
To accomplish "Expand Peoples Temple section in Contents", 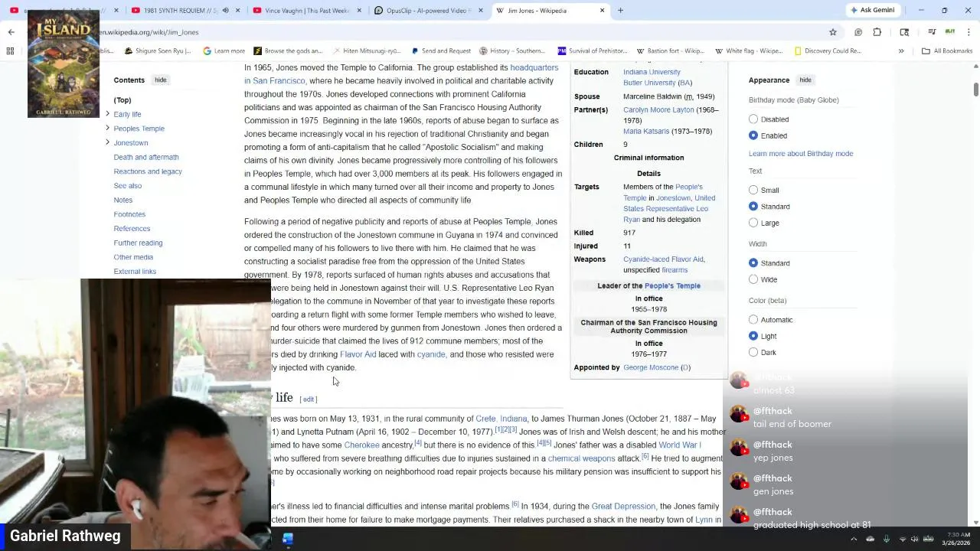I will pyautogui.click(x=107, y=128).
